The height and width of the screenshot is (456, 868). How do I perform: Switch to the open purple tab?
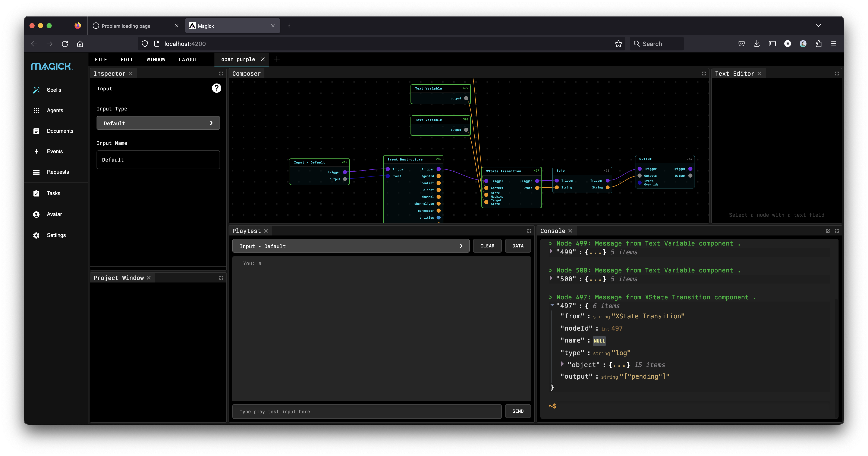238,60
